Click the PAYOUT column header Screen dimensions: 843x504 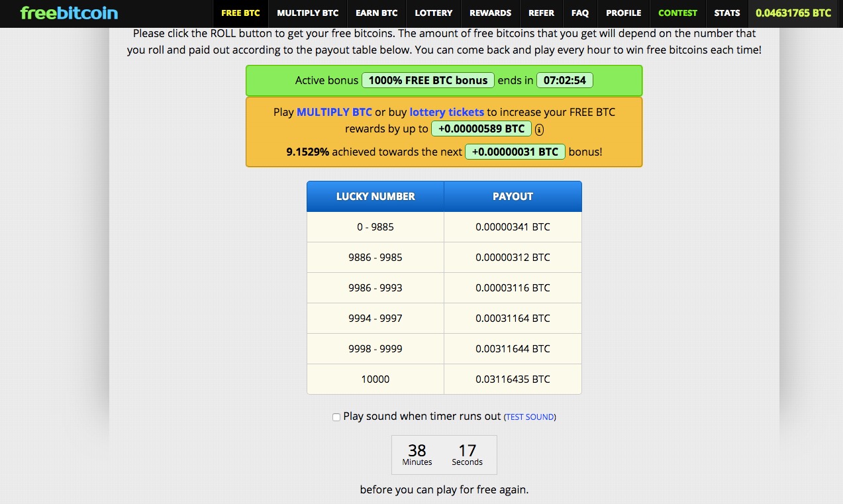[x=513, y=197]
